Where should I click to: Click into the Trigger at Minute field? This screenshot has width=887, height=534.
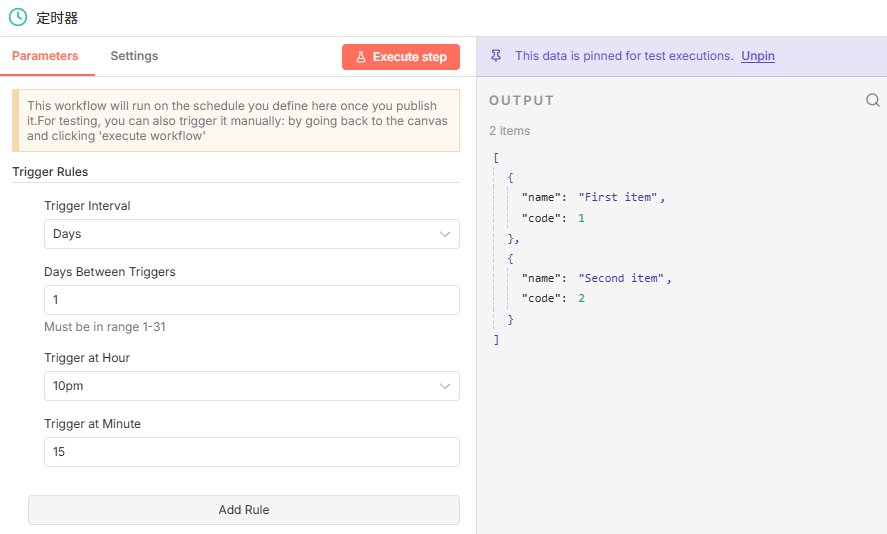coord(251,452)
